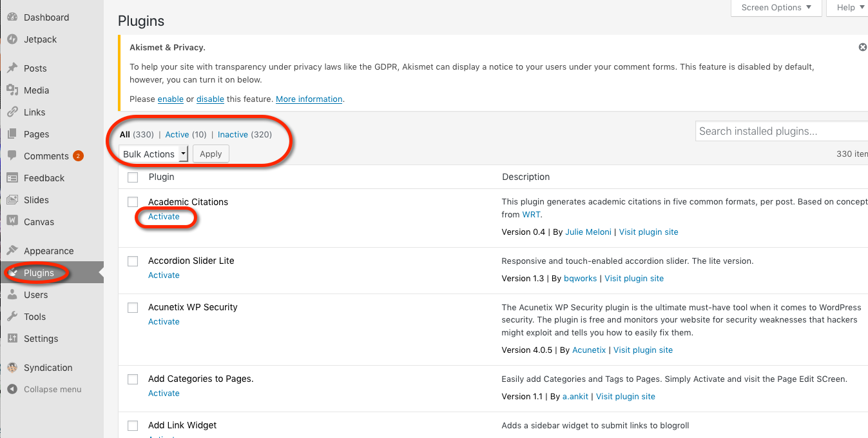Activate the Acunetix WP Security plugin
This screenshot has width=868, height=438.
[x=164, y=322]
